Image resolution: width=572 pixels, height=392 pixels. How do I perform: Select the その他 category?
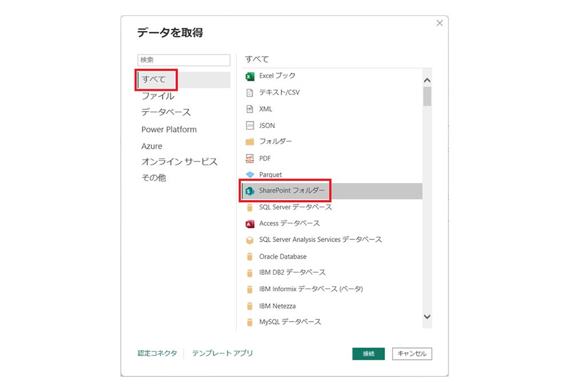(153, 178)
